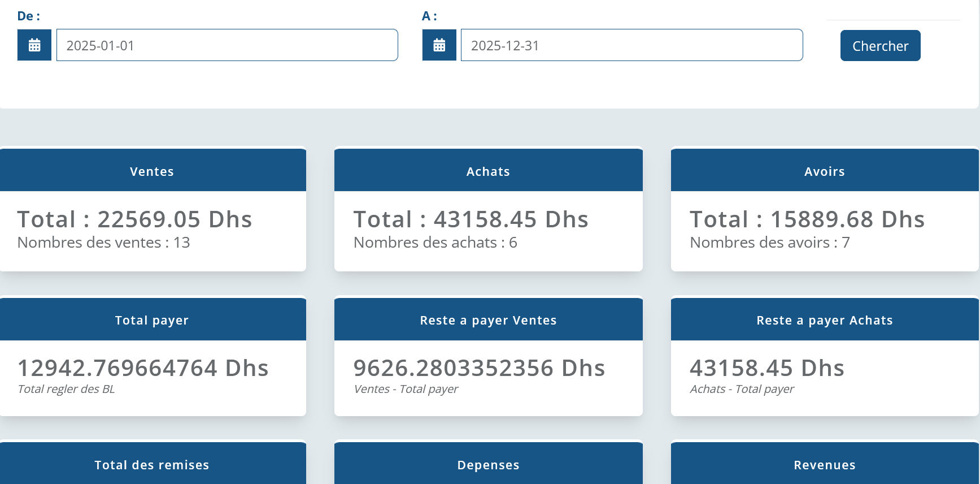The image size is (980, 484).
Task: Select the Ventes card header
Action: coord(152,171)
